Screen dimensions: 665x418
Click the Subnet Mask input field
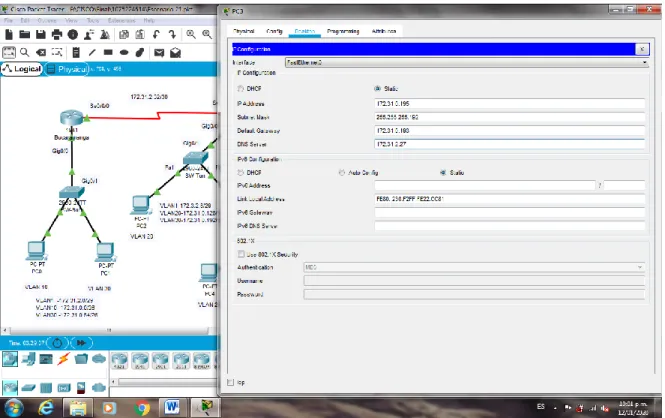(x=510, y=117)
